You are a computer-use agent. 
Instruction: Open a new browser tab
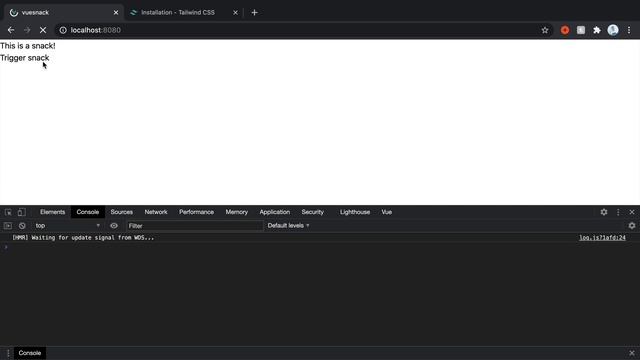pyautogui.click(x=254, y=13)
